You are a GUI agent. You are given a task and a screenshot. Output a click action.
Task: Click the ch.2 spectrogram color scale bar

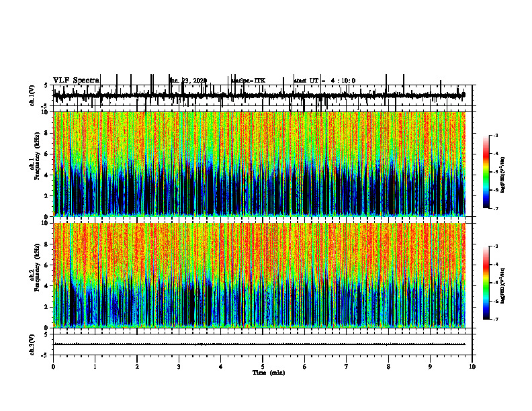tap(486, 283)
